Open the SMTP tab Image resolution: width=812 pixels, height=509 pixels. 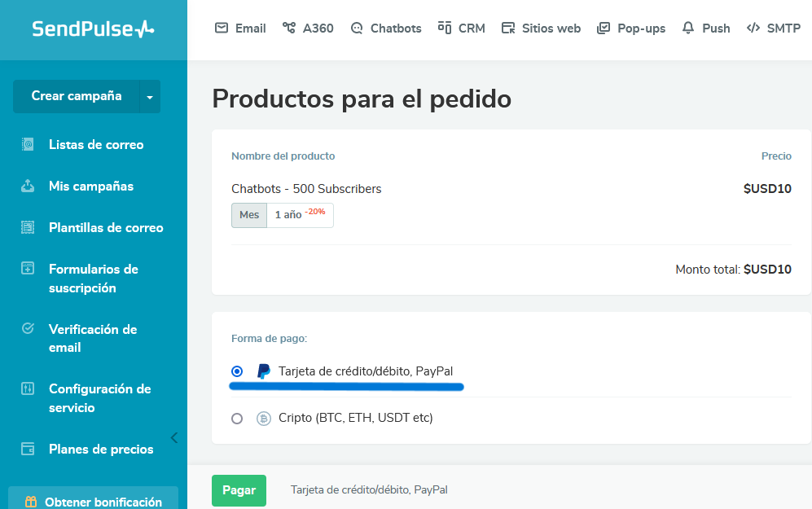(x=774, y=28)
